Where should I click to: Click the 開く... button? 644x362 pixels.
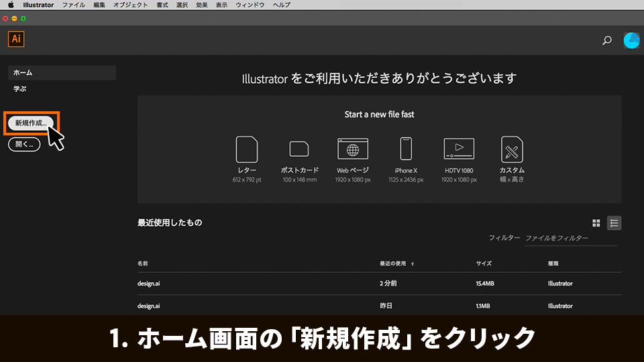click(x=24, y=145)
